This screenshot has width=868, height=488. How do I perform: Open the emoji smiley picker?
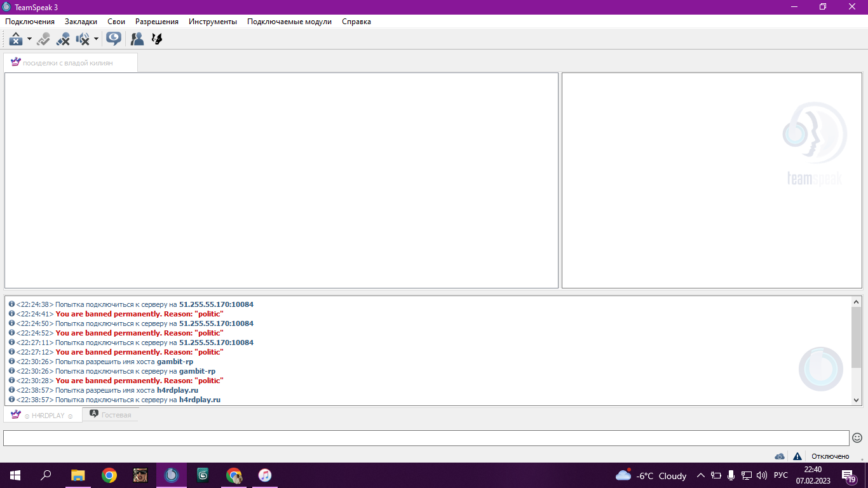857,438
